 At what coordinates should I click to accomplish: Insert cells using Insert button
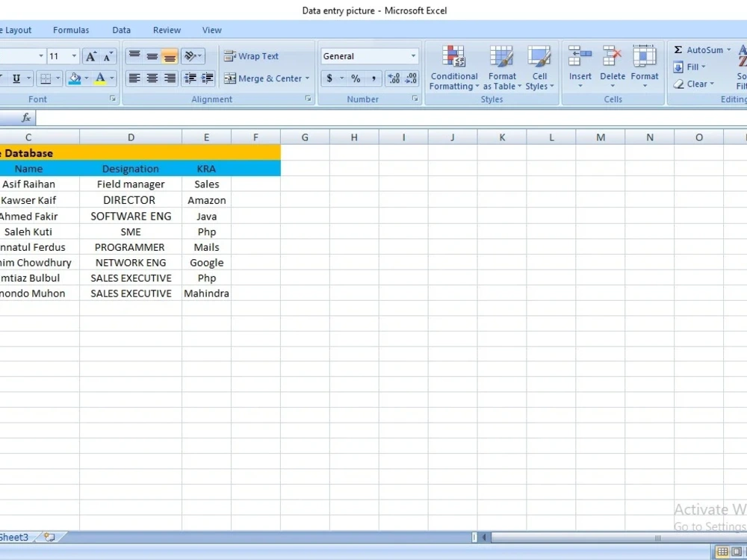pyautogui.click(x=580, y=68)
